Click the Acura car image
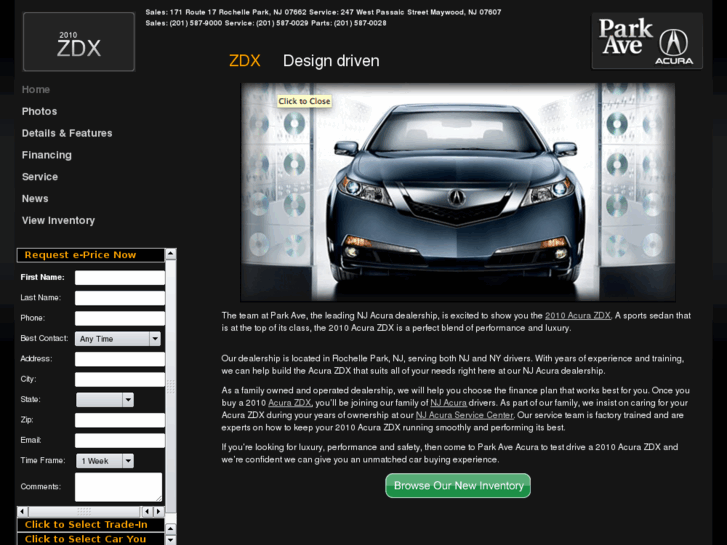 coord(458,192)
